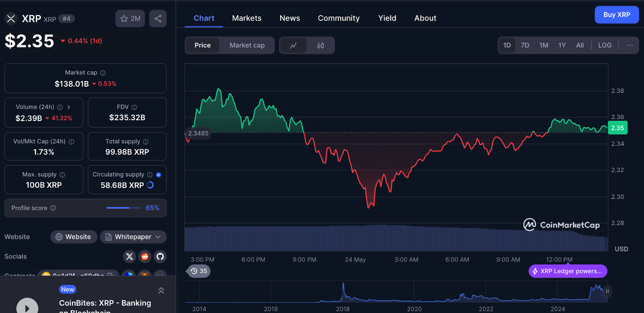Screen dimensions: 644x313
Task: Select the Market cap chart toggle
Action: pyautogui.click(x=247, y=45)
